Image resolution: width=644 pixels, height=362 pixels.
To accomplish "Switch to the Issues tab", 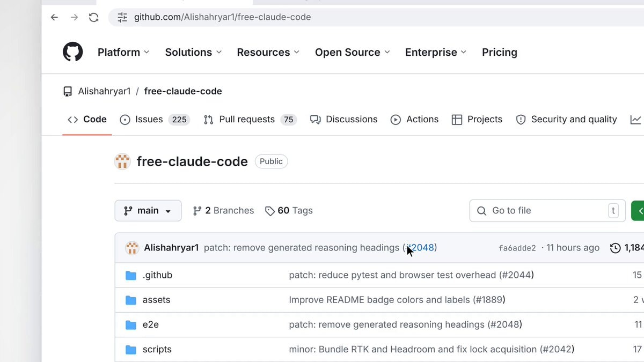I will point(155,120).
